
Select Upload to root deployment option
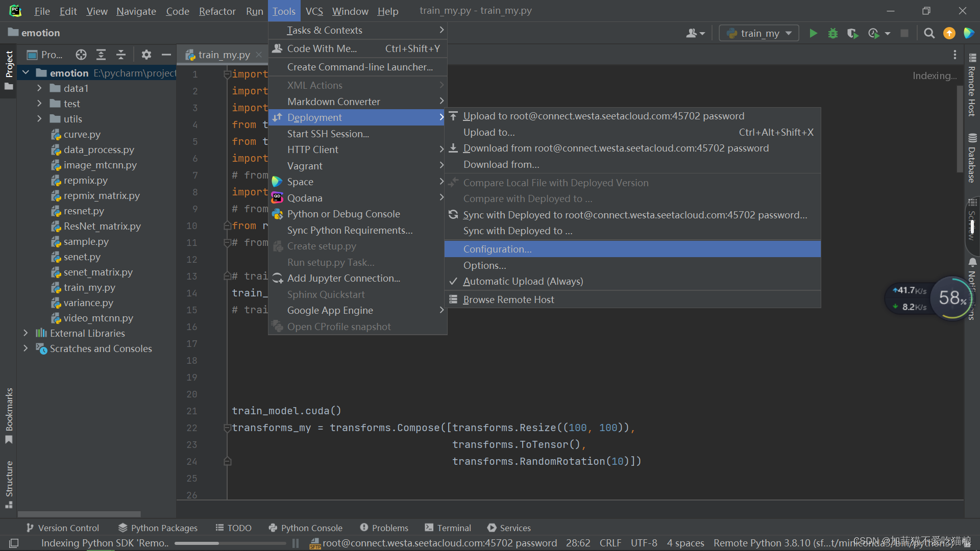click(604, 116)
